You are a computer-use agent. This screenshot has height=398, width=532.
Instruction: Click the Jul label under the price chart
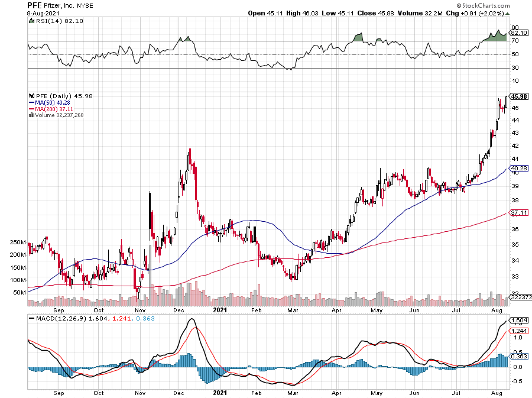click(x=456, y=310)
